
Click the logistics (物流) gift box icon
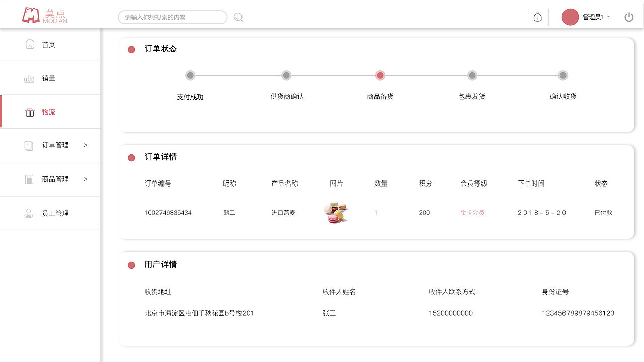point(29,112)
